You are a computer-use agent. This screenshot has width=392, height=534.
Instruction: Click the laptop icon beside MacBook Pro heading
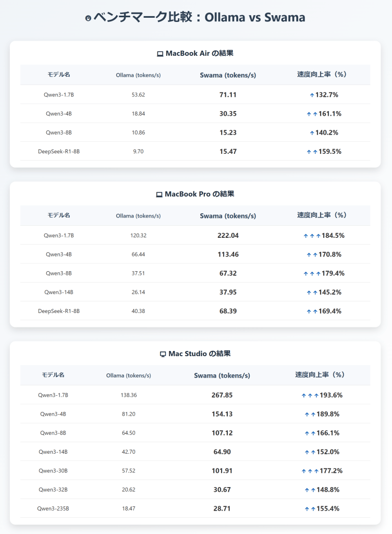coord(160,195)
